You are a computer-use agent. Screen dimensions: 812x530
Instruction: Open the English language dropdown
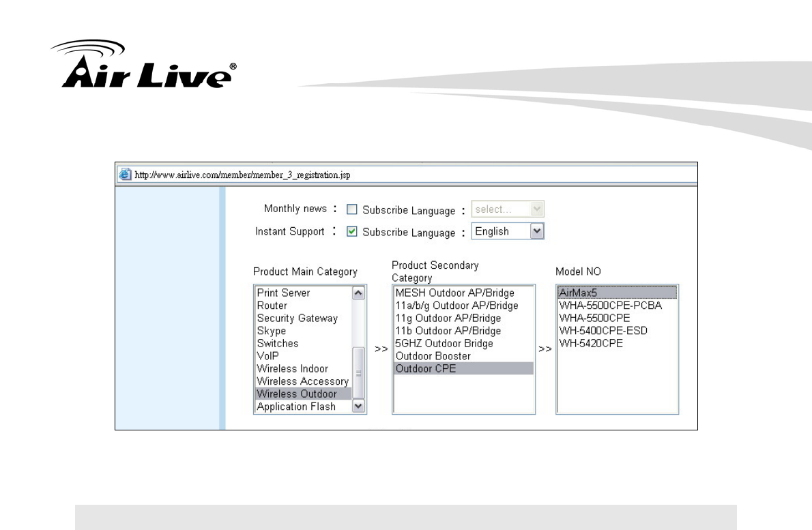coord(508,231)
